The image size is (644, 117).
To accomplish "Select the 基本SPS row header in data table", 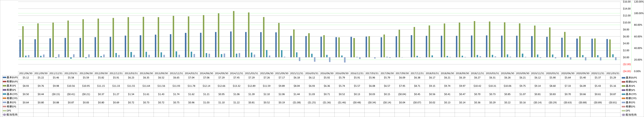I will point(10,86).
